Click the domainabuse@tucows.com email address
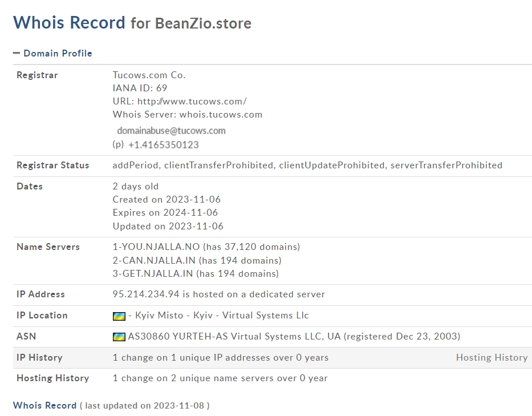Screen dimensions: 532x416 pyautogui.click(x=171, y=131)
